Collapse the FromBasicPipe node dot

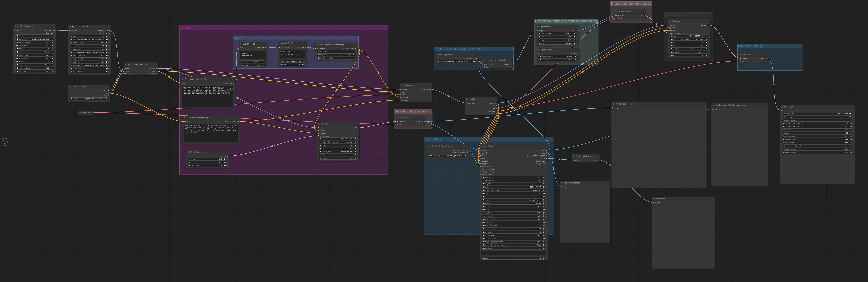coord(467,99)
